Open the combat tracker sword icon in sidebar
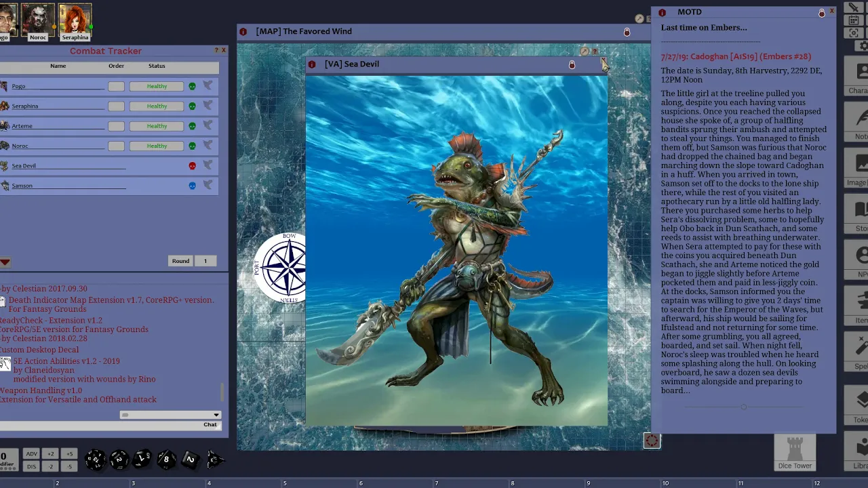Viewport: 868px width, 488px height. coord(854,7)
